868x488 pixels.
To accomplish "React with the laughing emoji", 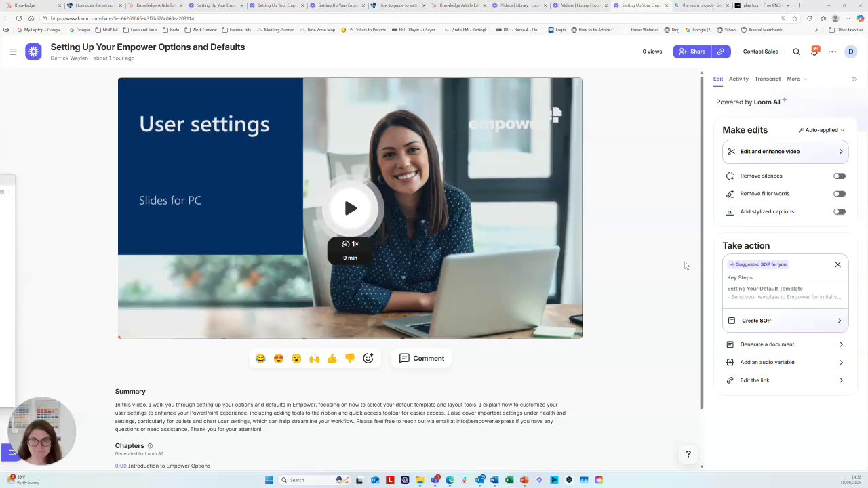I will pyautogui.click(x=260, y=359).
